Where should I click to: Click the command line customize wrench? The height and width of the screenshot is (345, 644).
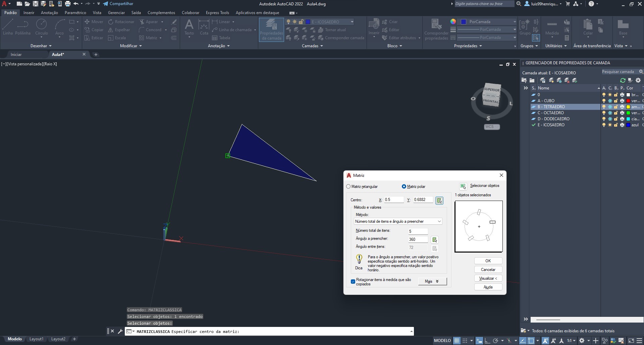pyautogui.click(x=120, y=331)
